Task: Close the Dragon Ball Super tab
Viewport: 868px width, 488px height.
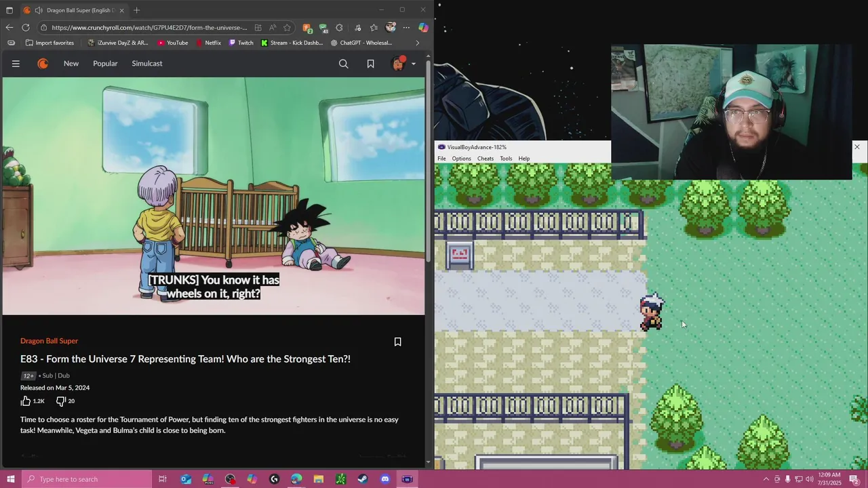Action: pyautogui.click(x=121, y=10)
